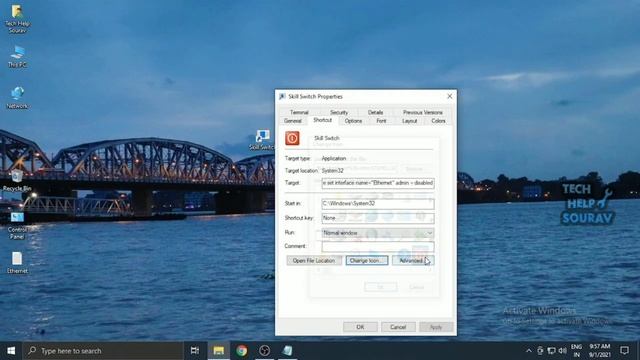Switch to the Details tab
This screenshot has width=640, height=360.
pyautogui.click(x=375, y=112)
